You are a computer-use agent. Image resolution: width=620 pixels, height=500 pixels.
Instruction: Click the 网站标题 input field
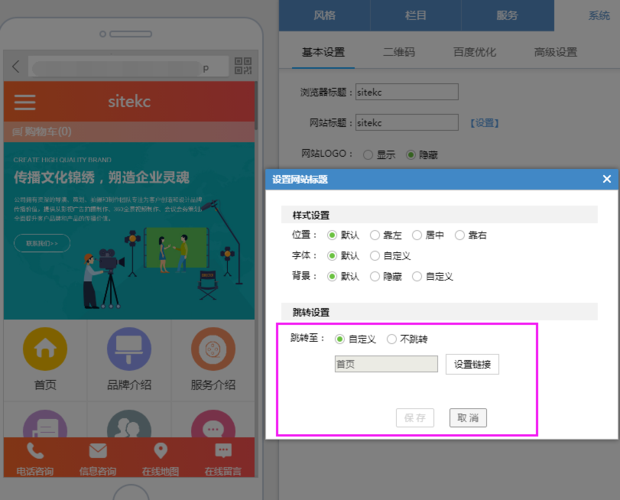[407, 123]
